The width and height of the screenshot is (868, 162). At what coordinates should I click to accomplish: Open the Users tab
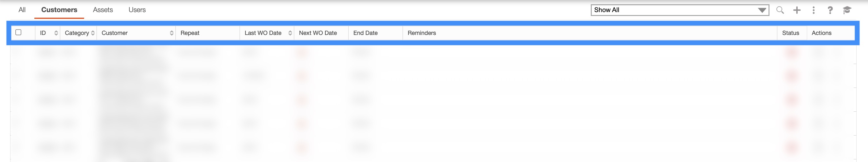click(x=137, y=10)
